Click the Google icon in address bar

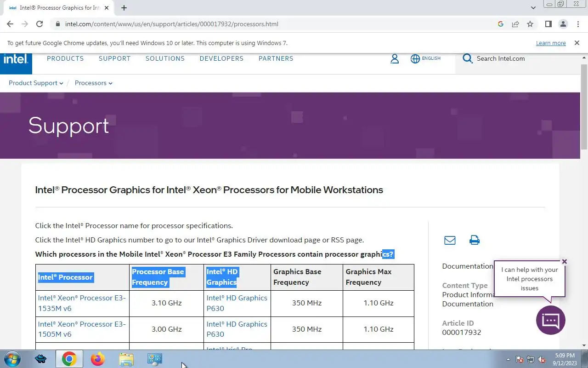[501, 24]
